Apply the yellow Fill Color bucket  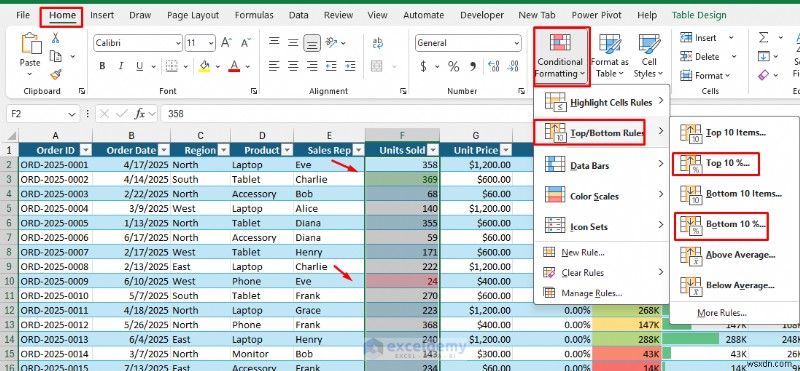point(204,66)
